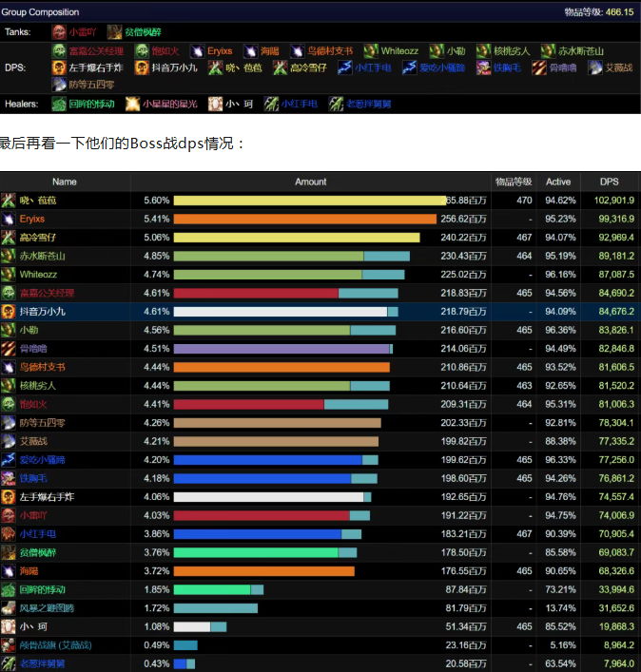
Task: Click the class icon beside Eryixs in table
Action: [9, 219]
